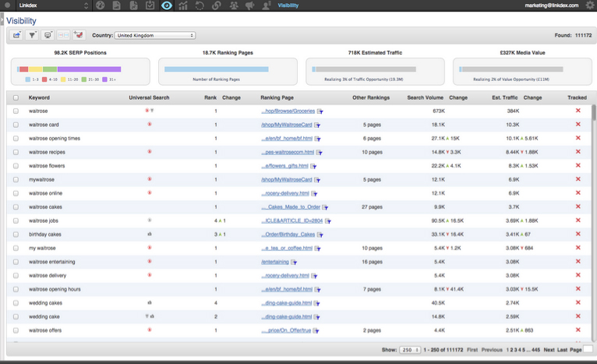Open the Linkdex account selector dropdown
597x364 pixels.
53,5
